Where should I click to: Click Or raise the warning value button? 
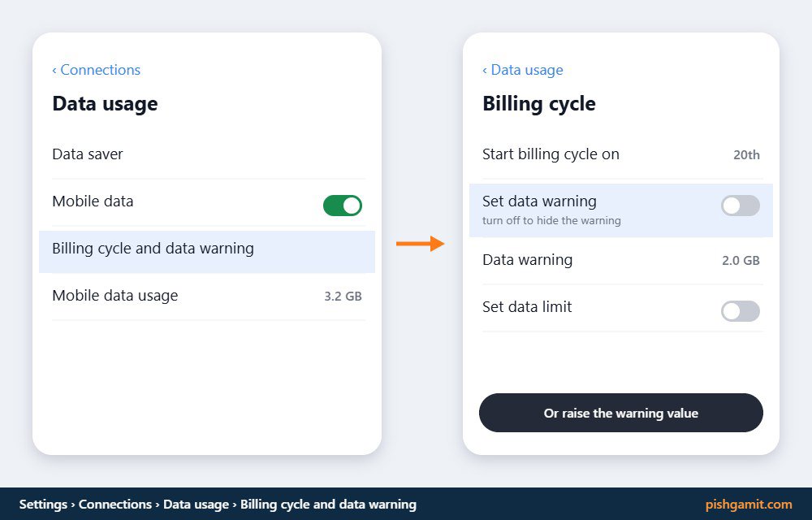[x=621, y=413]
